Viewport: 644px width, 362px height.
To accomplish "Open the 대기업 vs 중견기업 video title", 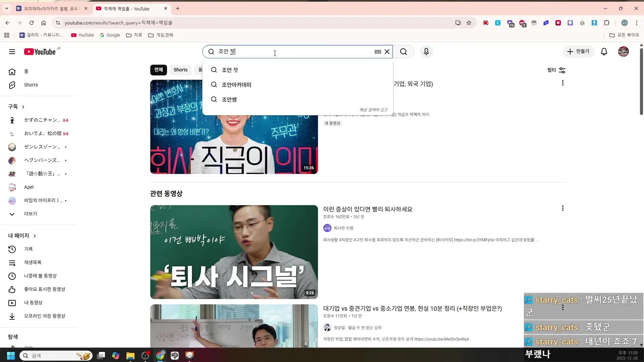I will point(413,309).
